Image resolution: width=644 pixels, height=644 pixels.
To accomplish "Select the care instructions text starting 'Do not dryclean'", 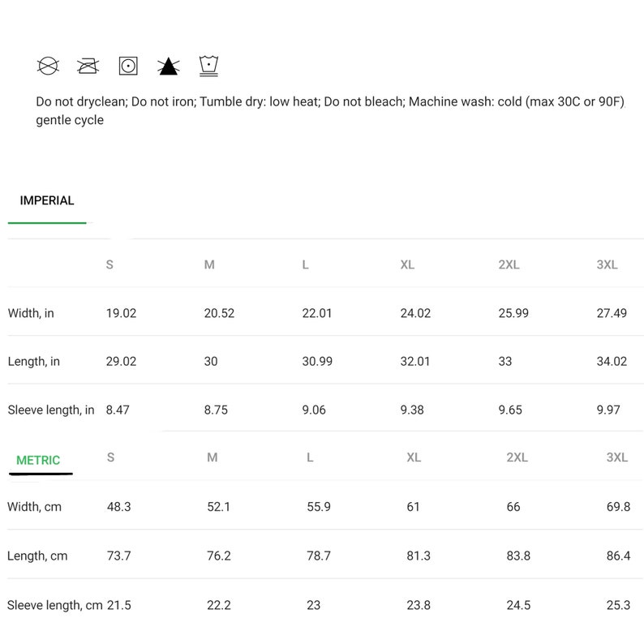I will [330, 110].
